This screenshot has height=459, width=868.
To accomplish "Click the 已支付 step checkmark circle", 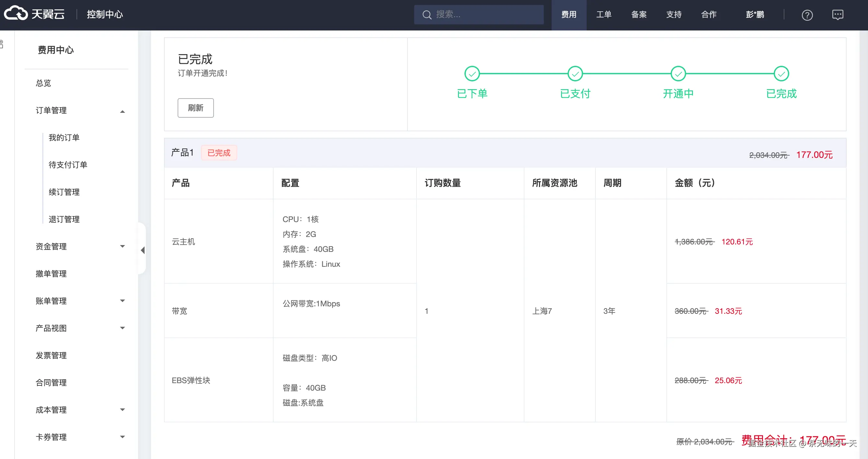I will click(575, 74).
